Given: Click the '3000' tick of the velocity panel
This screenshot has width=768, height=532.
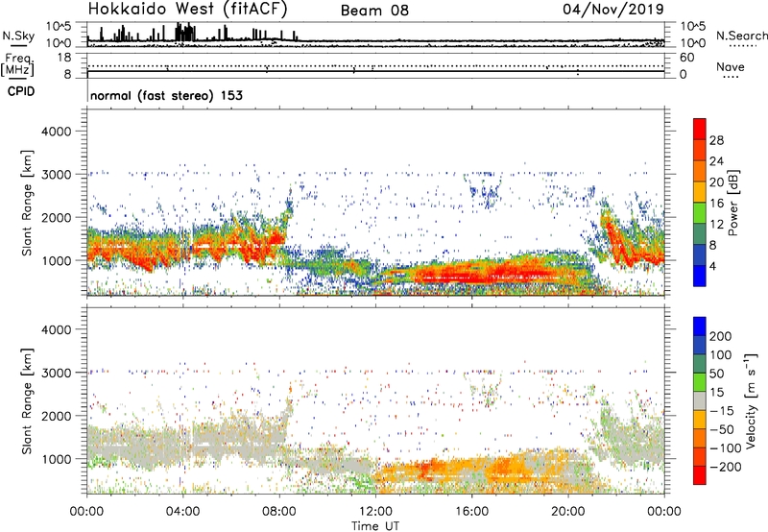Looking at the screenshot, I should click(57, 373).
